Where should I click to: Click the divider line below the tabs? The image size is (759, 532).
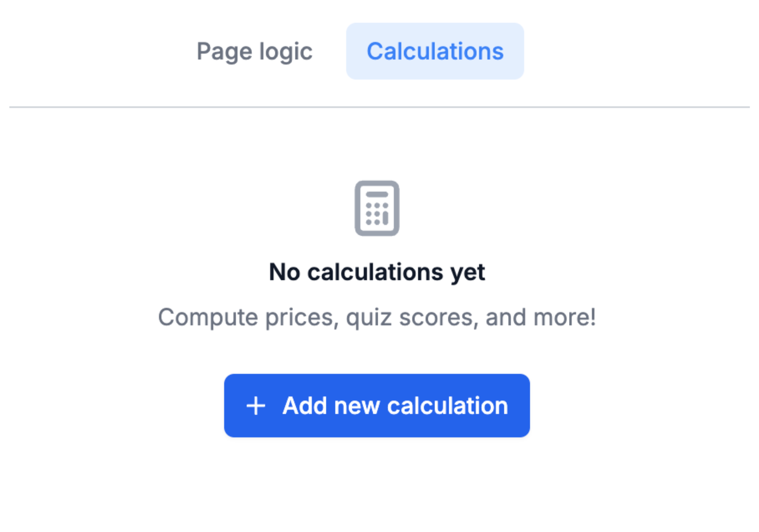(x=379, y=107)
